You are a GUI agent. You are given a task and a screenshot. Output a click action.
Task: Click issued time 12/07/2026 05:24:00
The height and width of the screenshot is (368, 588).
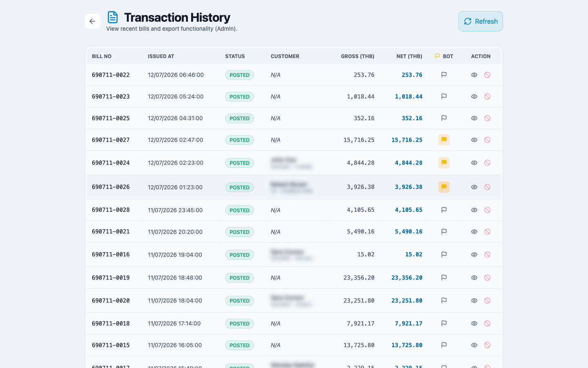(176, 96)
